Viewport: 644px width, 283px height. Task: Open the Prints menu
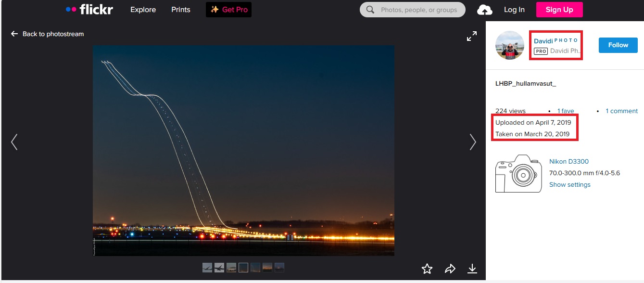181,10
